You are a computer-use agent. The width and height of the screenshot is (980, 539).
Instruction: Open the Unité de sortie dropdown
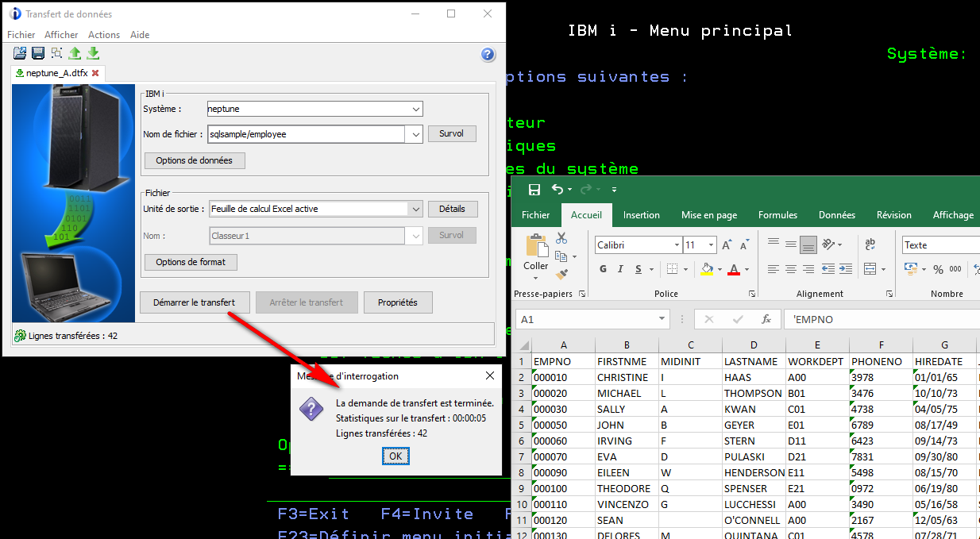click(x=416, y=209)
